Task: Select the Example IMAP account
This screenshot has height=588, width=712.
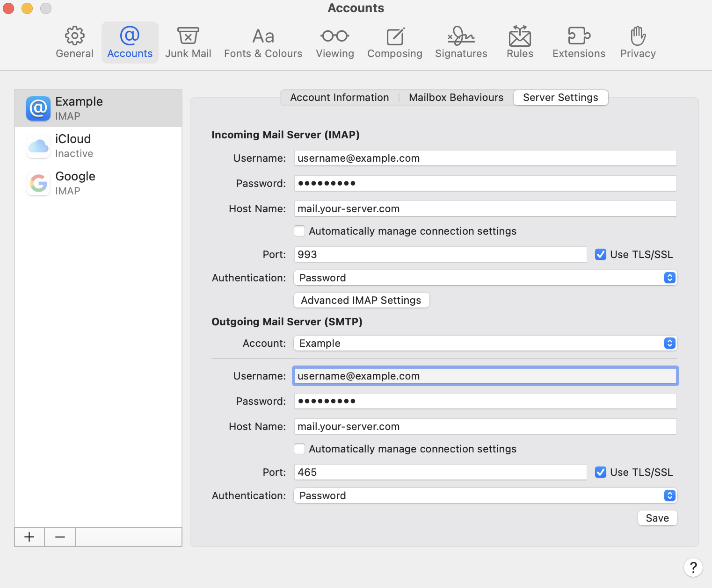Action: click(98, 108)
